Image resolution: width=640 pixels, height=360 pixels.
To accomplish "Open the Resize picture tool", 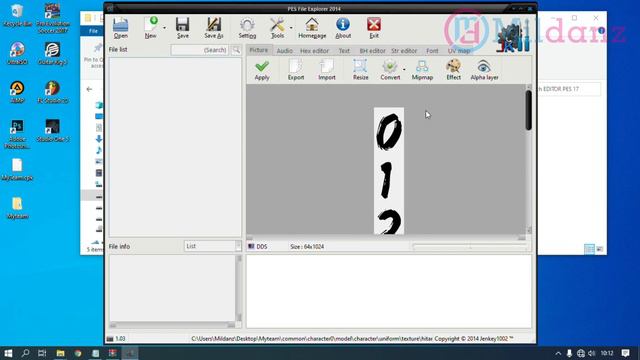I will coord(360,70).
